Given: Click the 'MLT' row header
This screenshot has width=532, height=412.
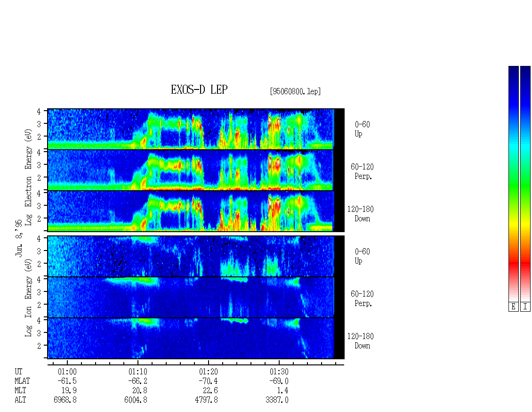Looking at the screenshot, I should pos(20,391).
